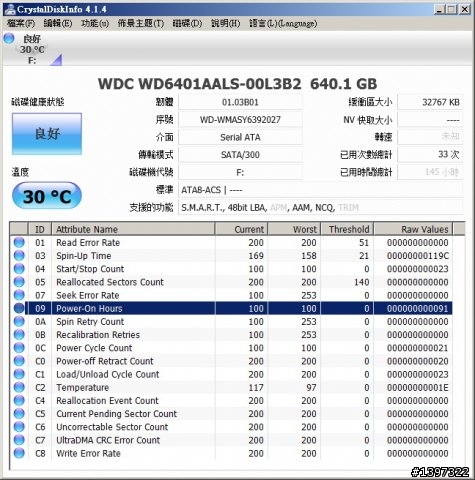Click status icon for Uncorrectable Sector Count

coord(19,427)
